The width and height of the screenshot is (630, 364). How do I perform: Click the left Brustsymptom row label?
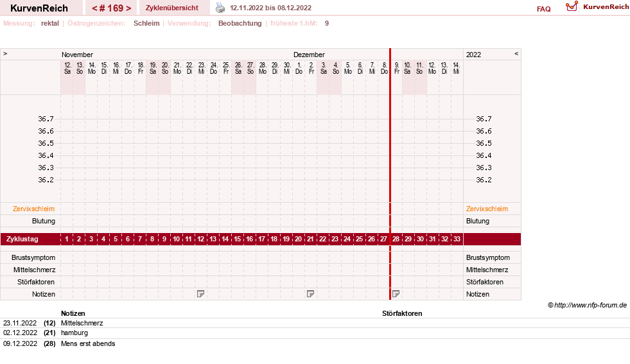pyautogui.click(x=33, y=257)
